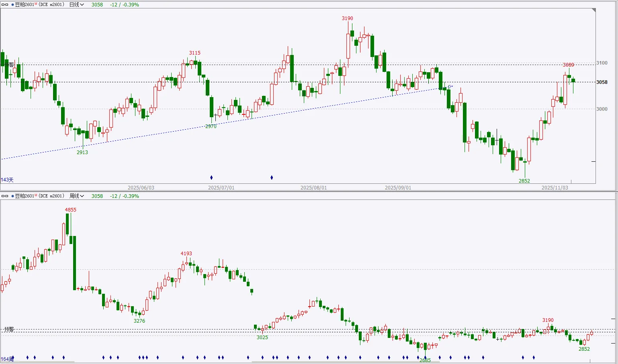Click the 3100 price axis label
Viewport: 618px width, 364px height.
[x=602, y=63]
